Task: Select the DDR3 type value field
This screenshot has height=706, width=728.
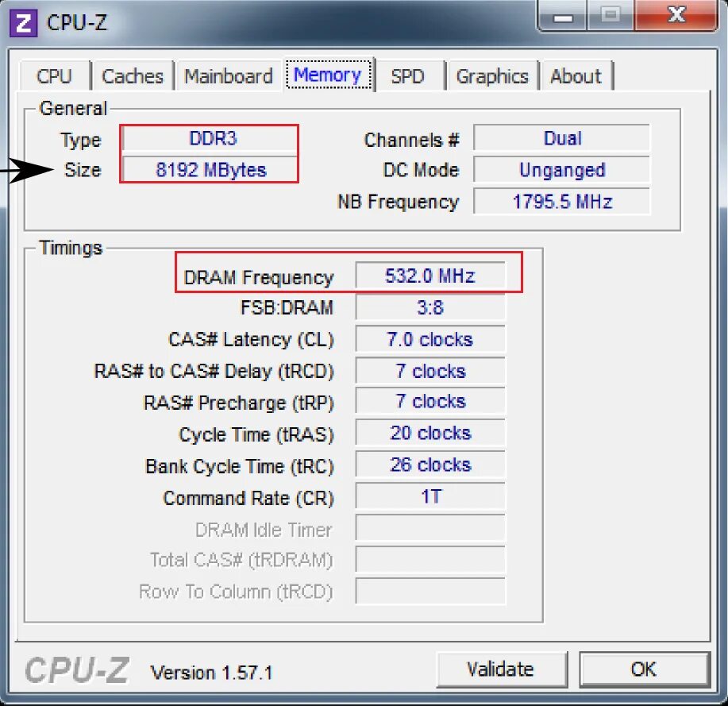Action: 210,138
